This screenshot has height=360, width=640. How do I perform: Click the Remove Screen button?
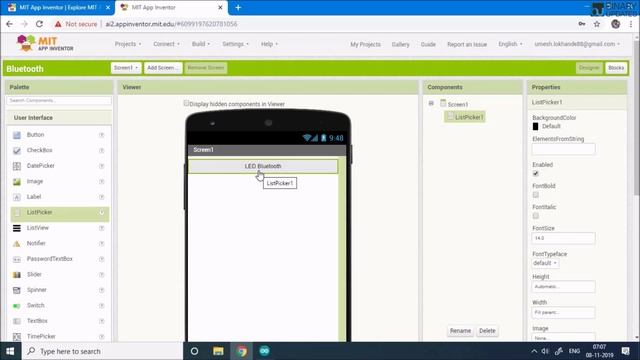point(206,68)
